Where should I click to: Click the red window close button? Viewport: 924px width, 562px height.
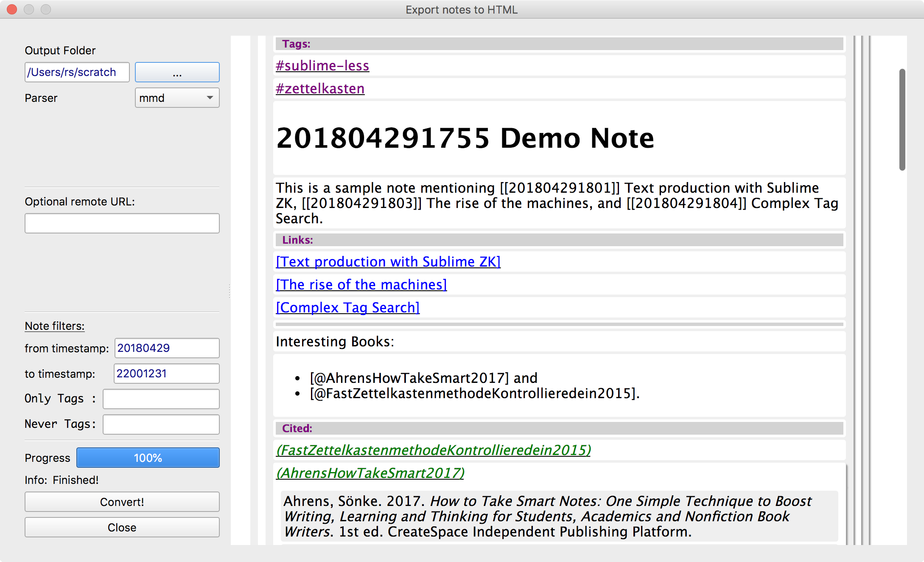12,9
